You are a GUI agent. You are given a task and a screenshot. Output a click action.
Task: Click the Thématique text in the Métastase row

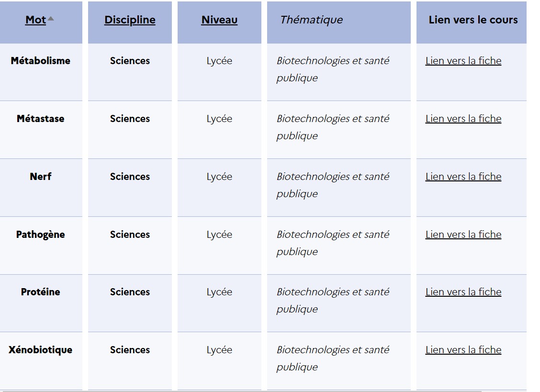tap(333, 127)
